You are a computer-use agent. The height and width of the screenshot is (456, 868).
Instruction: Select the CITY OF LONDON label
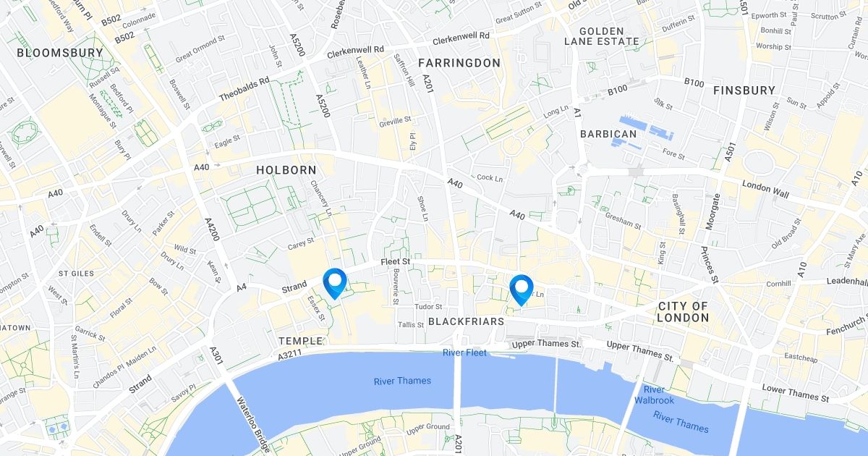click(684, 312)
